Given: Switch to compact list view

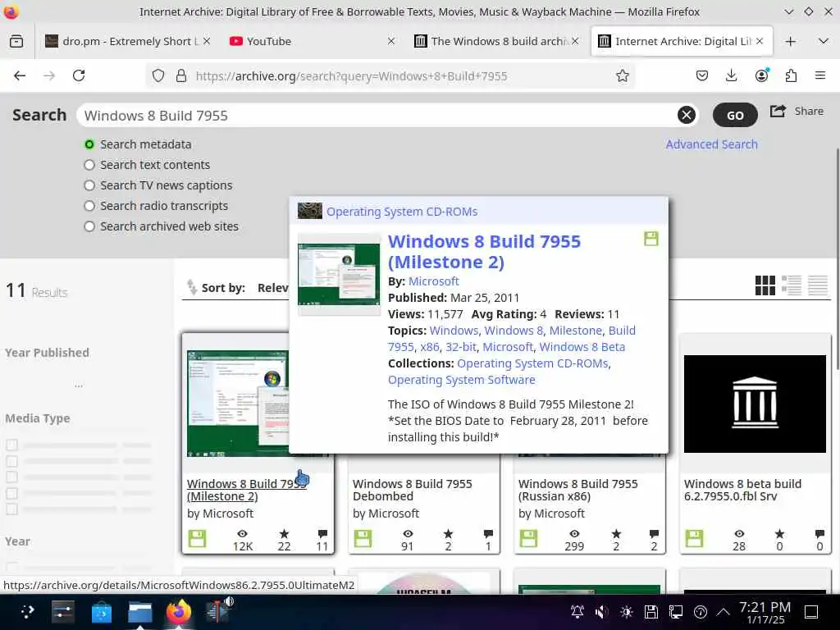Looking at the screenshot, I should (x=818, y=285).
